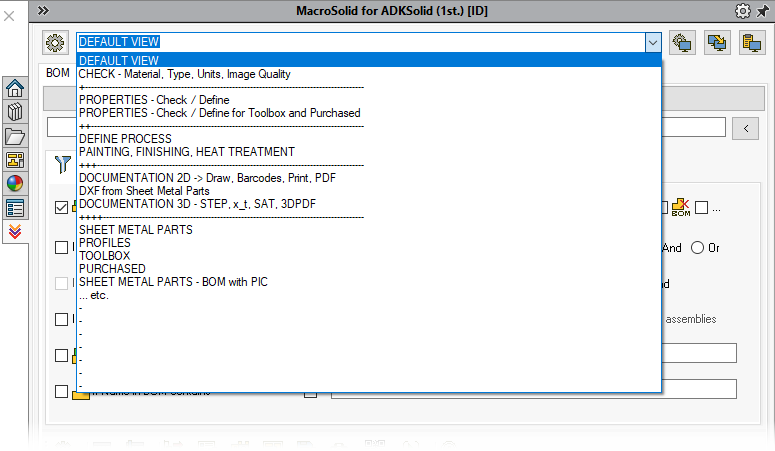Viewport: 775px width, 451px height.
Task: Tick the fourth filter row checkbox
Action: (61, 319)
